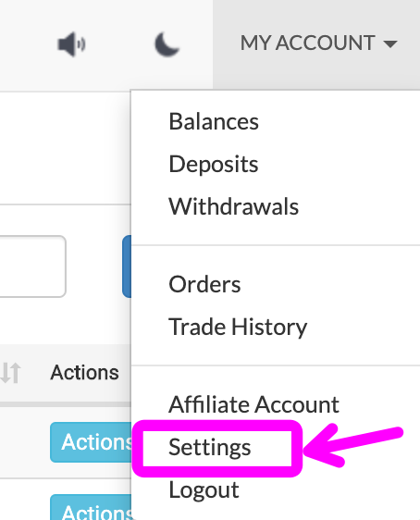
Task: Choose the highlighted Settings menu item
Action: pyautogui.click(x=209, y=448)
